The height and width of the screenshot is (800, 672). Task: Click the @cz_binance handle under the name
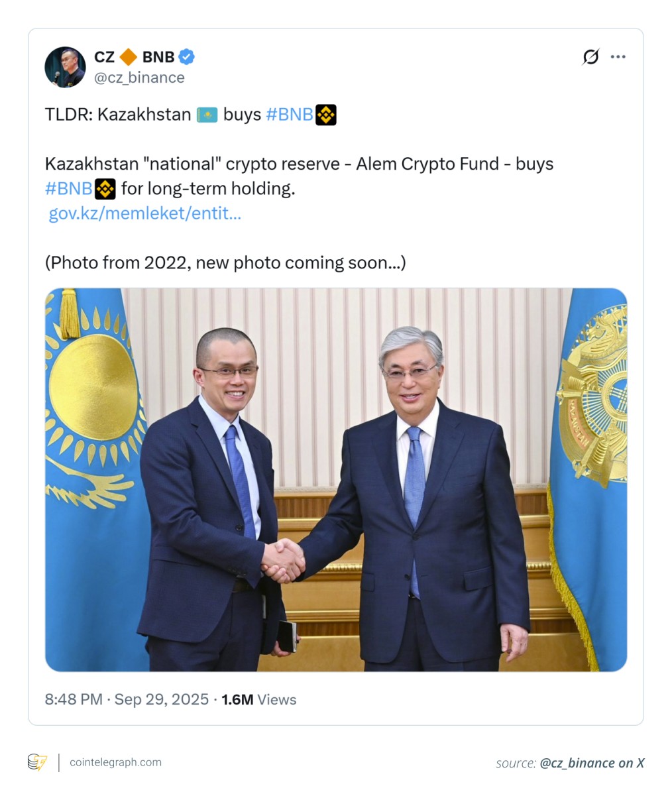click(139, 78)
